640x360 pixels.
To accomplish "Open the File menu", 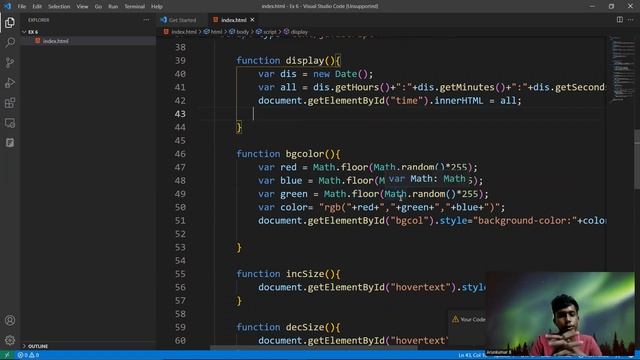I will pos(22,7).
